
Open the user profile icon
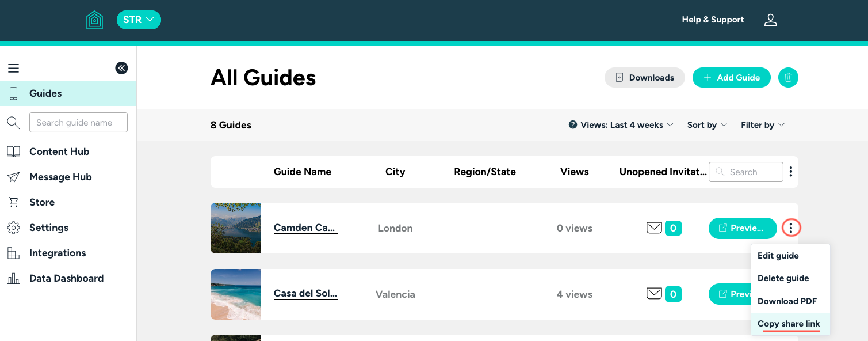click(770, 20)
